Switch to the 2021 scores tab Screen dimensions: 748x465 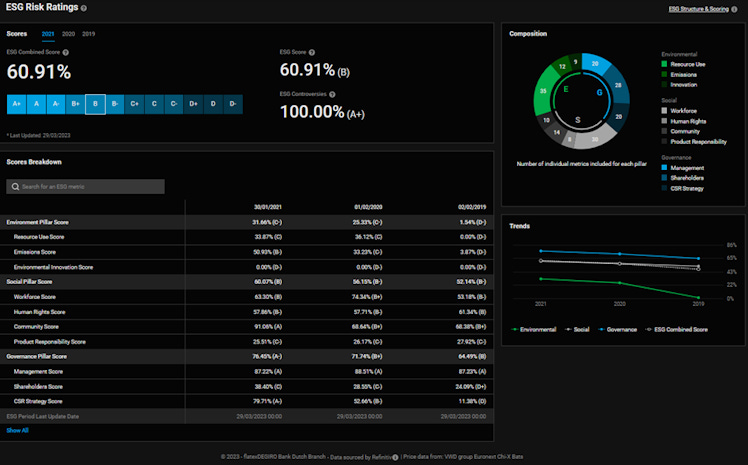tap(48, 34)
